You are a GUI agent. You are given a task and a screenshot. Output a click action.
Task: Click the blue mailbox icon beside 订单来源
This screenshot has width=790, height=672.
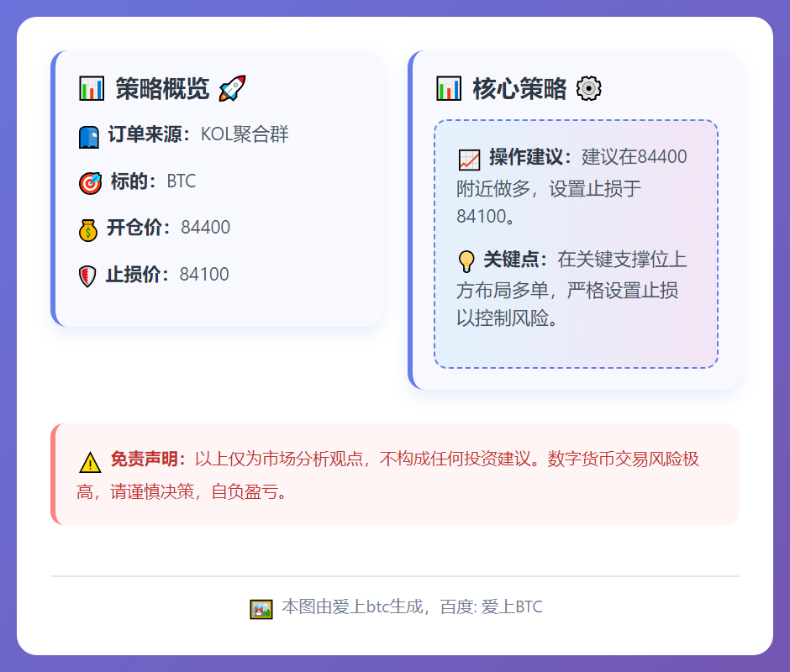89,137
